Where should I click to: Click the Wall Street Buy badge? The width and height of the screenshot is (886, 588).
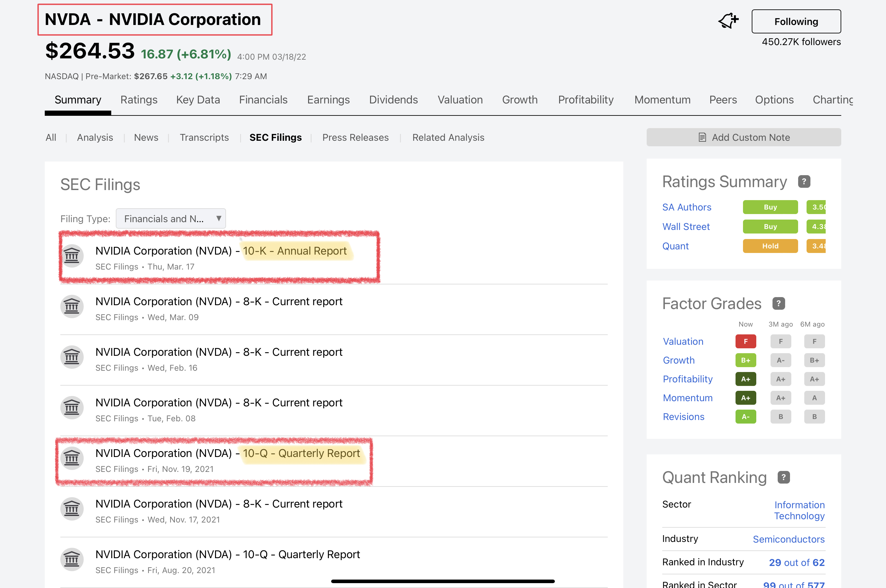click(770, 226)
